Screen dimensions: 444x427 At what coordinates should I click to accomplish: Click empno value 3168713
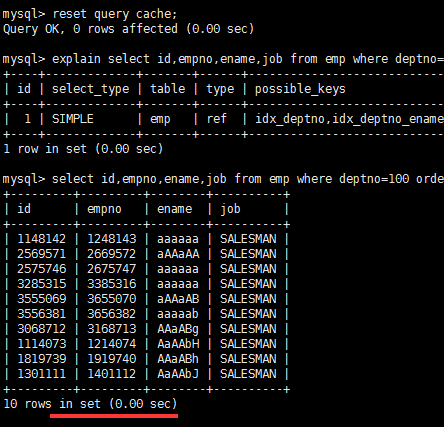click(112, 329)
